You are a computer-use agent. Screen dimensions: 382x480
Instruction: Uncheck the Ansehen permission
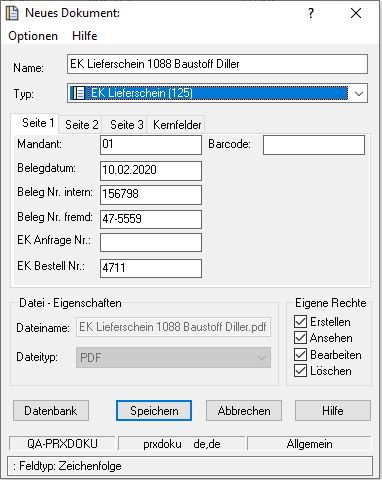[x=300, y=338]
